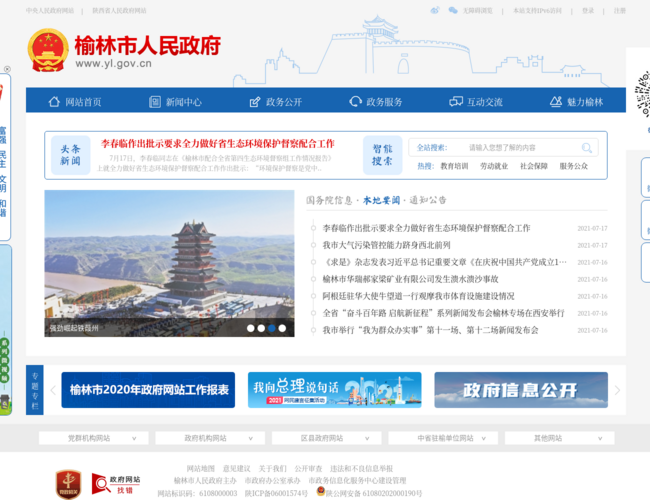650x500 pixels.
Task: Close the left floating banner
Action: click(x=7, y=69)
